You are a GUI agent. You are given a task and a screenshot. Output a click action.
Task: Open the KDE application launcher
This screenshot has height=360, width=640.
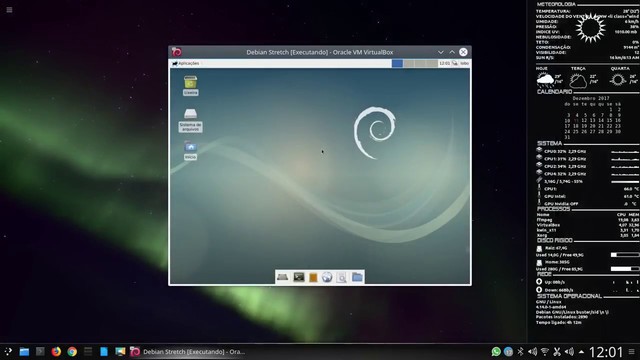coord(8,351)
